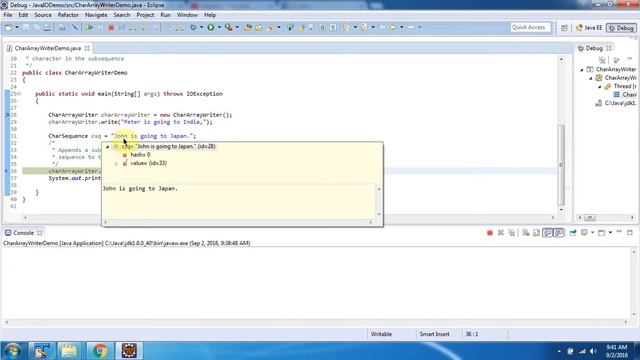Click the volume icon in system tray

coord(593,351)
